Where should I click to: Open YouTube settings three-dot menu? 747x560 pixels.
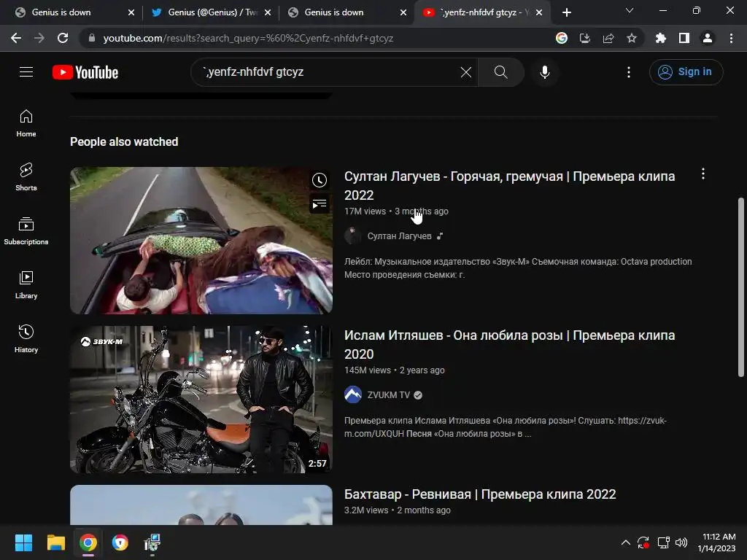(628, 72)
